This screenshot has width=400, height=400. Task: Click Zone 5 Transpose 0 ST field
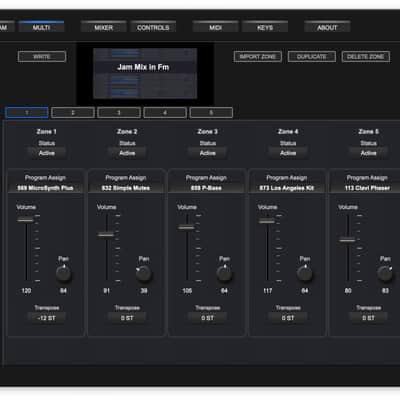pyautogui.click(x=368, y=318)
